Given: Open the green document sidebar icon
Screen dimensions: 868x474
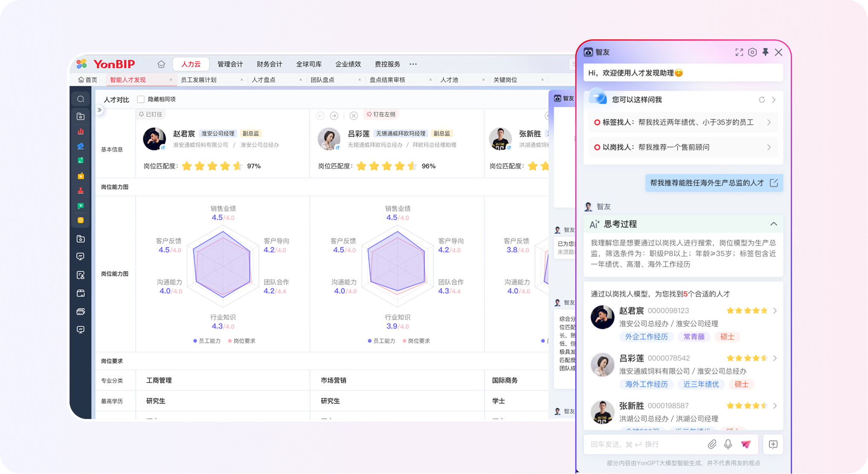Looking at the screenshot, I should tap(81, 160).
